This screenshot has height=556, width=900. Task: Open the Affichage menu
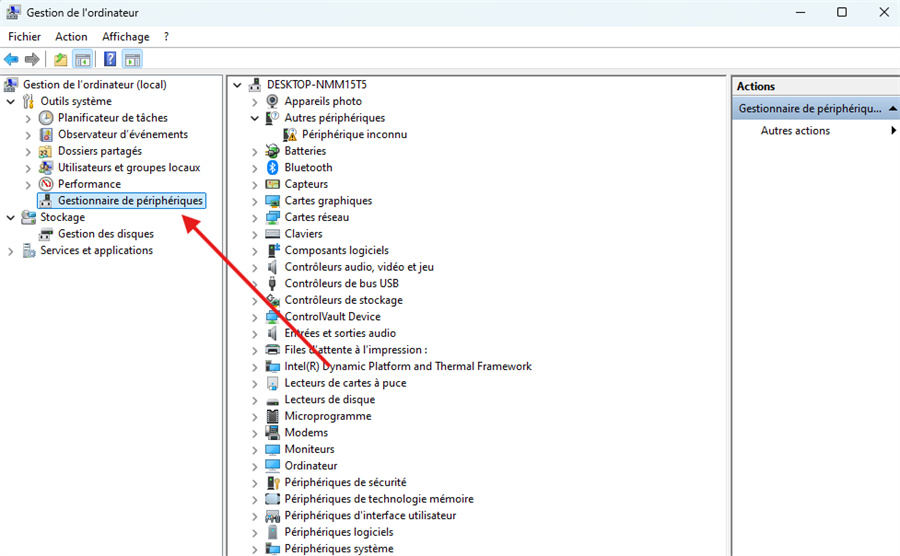click(126, 37)
